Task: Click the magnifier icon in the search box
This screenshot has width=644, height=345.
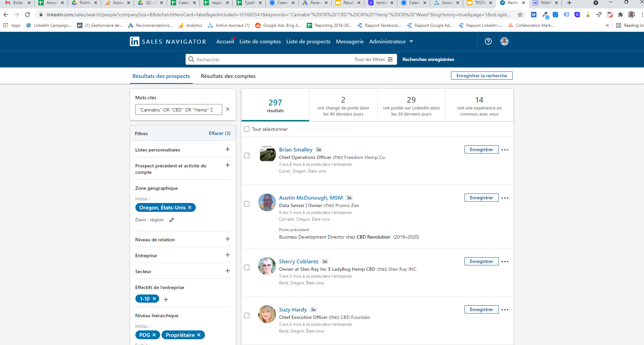Action: (x=191, y=59)
